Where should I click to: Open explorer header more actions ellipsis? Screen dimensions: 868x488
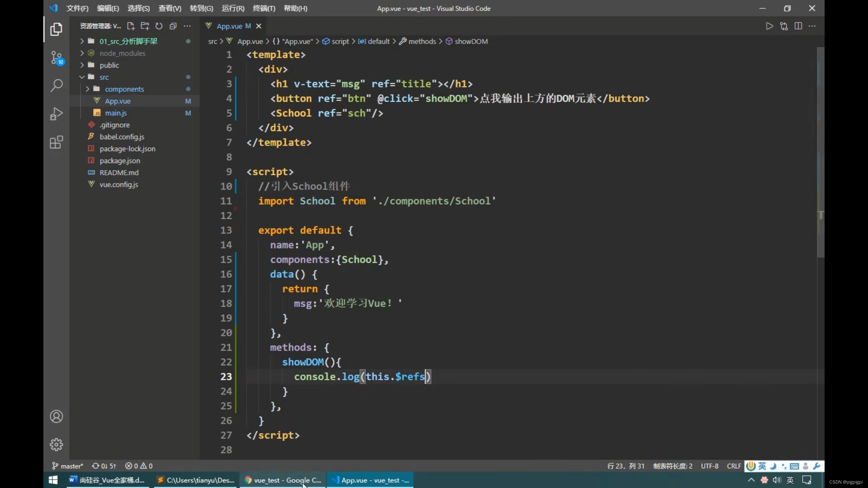click(187, 26)
